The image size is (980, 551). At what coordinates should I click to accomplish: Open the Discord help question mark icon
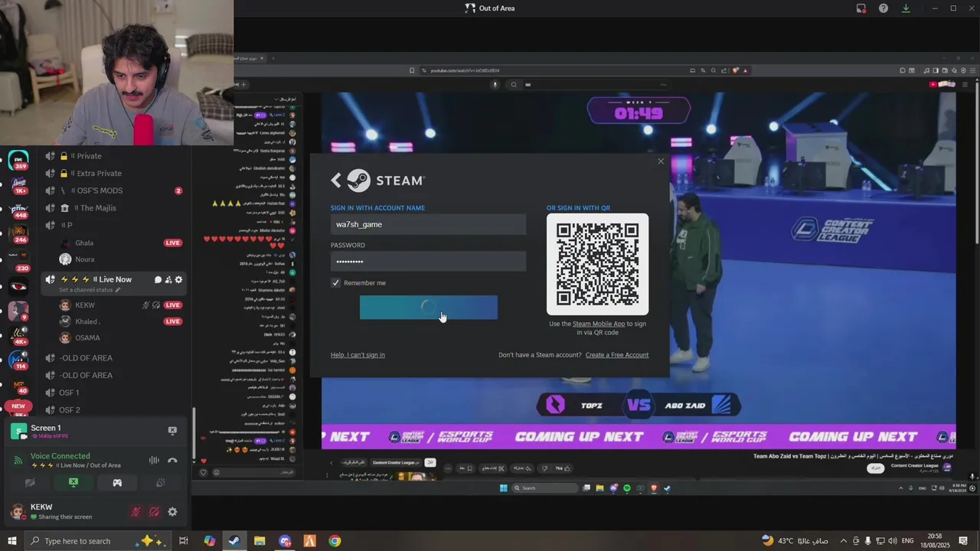pyautogui.click(x=884, y=8)
